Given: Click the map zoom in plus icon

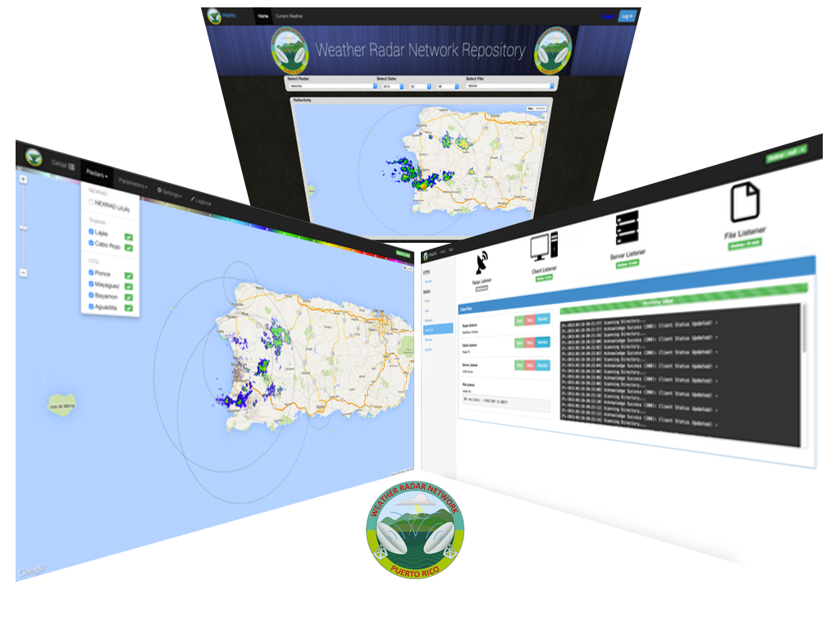Looking at the screenshot, I should (23, 180).
